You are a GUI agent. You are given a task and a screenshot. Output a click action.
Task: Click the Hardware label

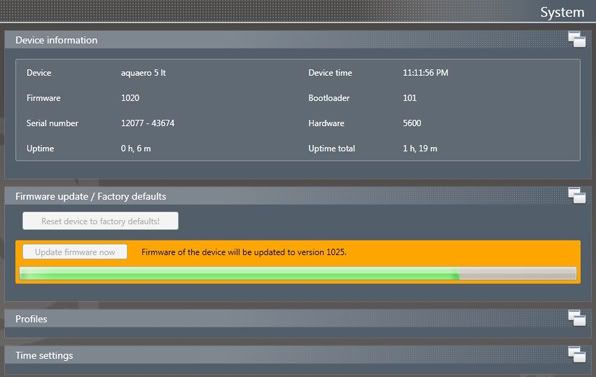pyautogui.click(x=326, y=123)
